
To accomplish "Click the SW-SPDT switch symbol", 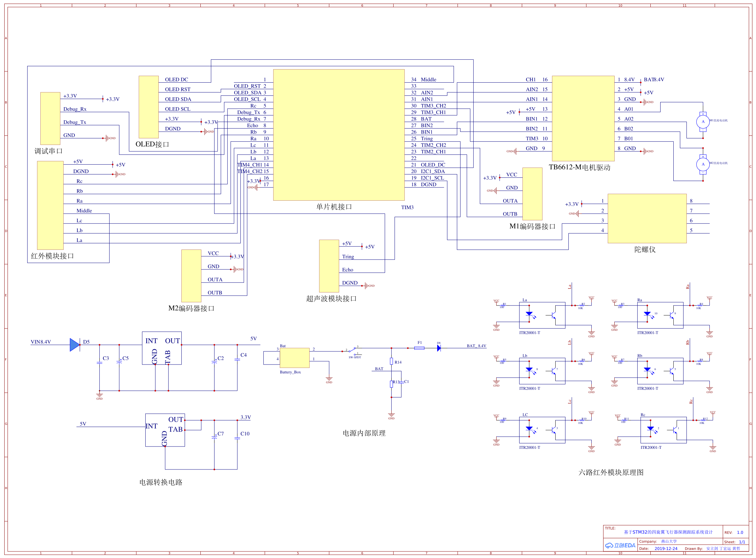I will click(x=354, y=350).
